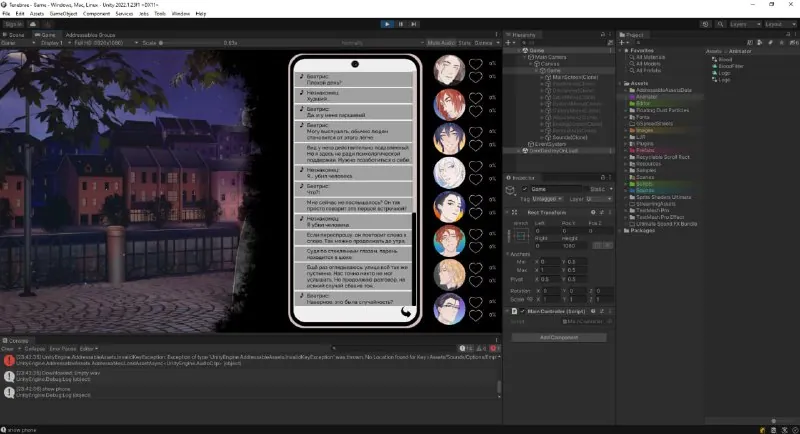Toggle console info message count filter
The height and width of the screenshot is (434, 800).
(465, 348)
